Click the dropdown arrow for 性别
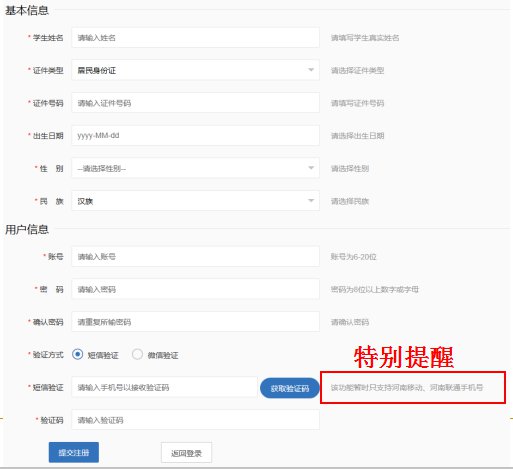 pyautogui.click(x=311, y=168)
